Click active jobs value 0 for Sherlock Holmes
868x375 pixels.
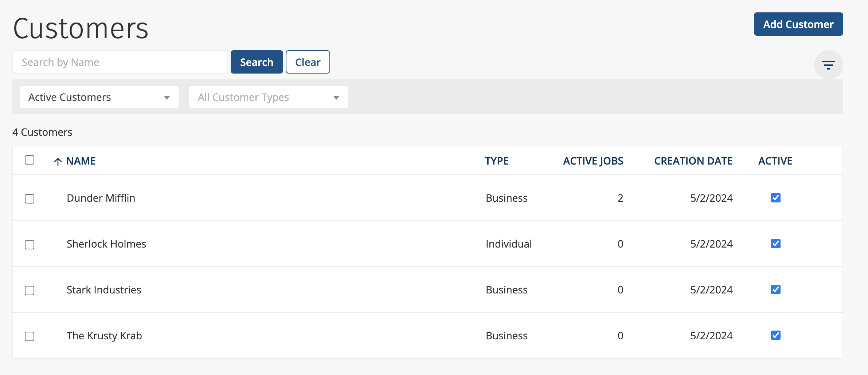pos(620,244)
